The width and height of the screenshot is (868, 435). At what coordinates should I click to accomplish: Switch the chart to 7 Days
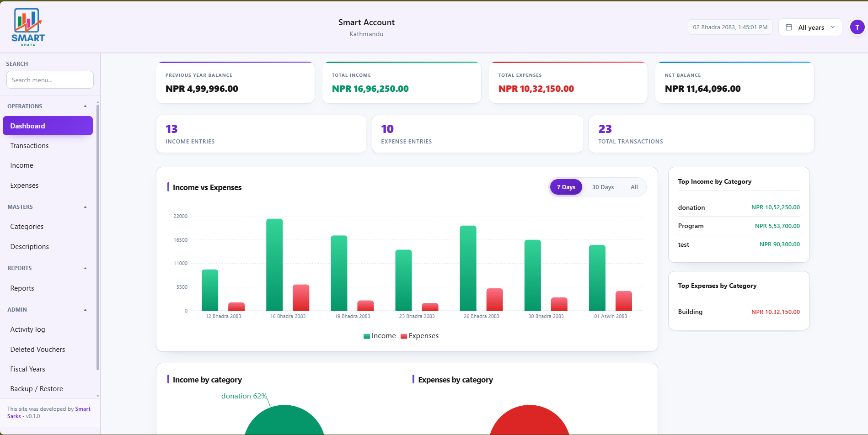[566, 187]
